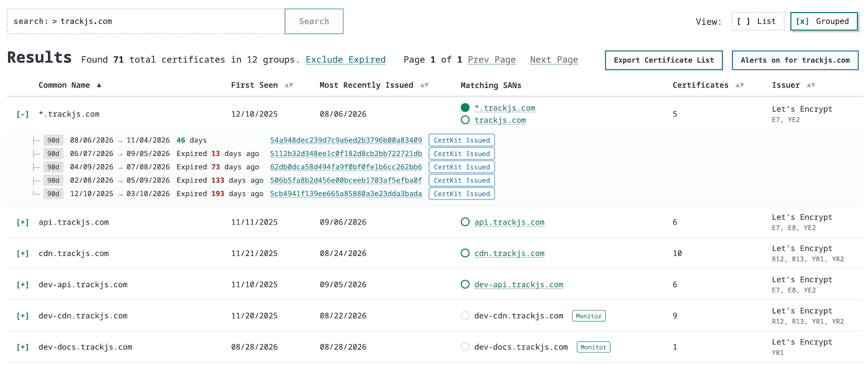The width and height of the screenshot is (868, 365).
Task: Click the Most Recently Issued header
Action: click(x=366, y=85)
